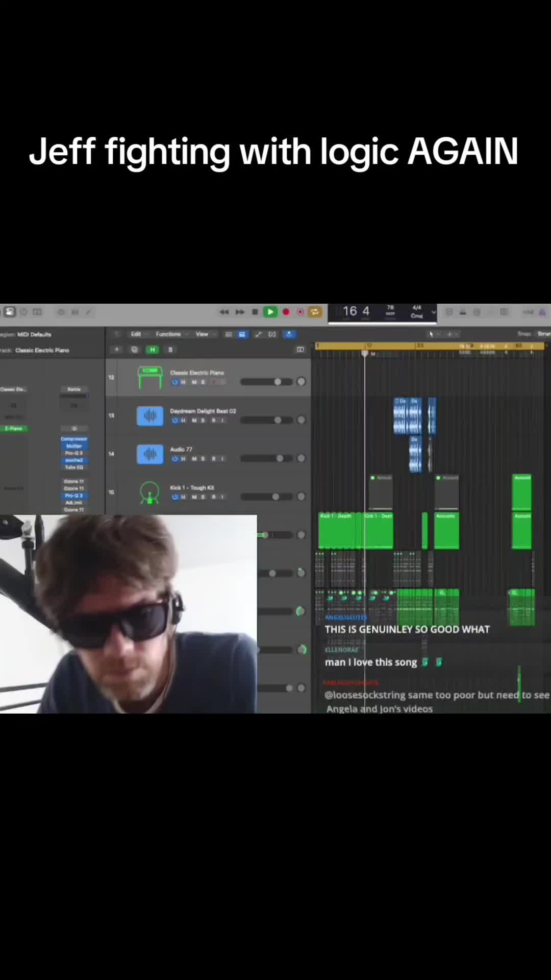551x980 pixels.
Task: Add a new track with plus button
Action: (x=117, y=350)
